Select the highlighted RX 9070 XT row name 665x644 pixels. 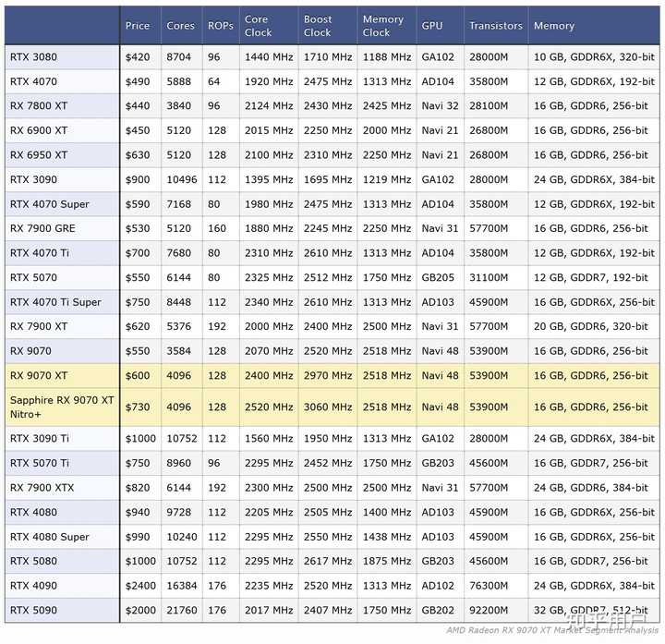coord(39,375)
